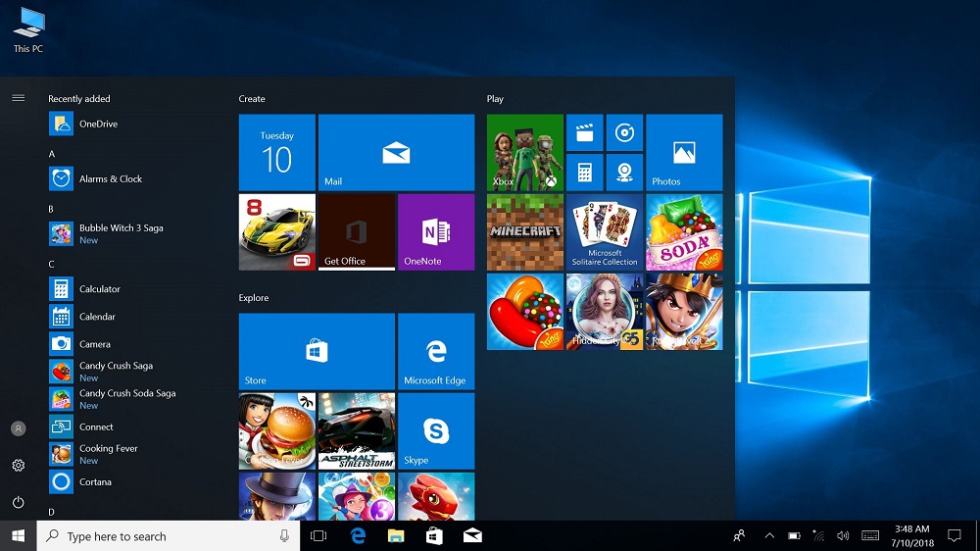Click the search box microphone icon
This screenshot has width=980, height=551.
284,536
